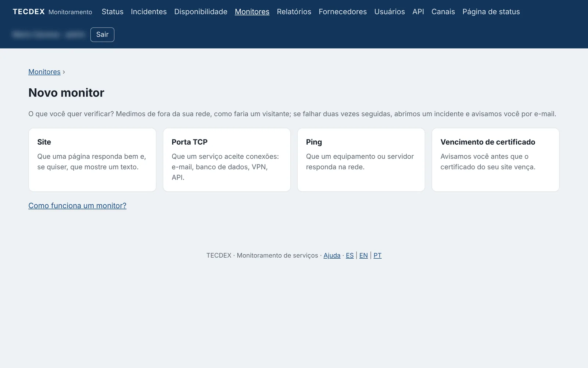Image resolution: width=588 pixels, height=368 pixels.
Task: Go to Canais in the navigation
Action: pyautogui.click(x=443, y=12)
